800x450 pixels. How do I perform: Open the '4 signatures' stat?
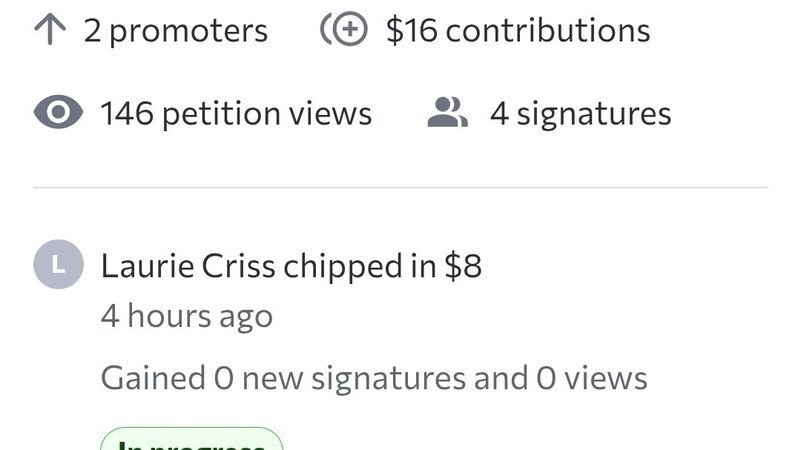(x=581, y=114)
